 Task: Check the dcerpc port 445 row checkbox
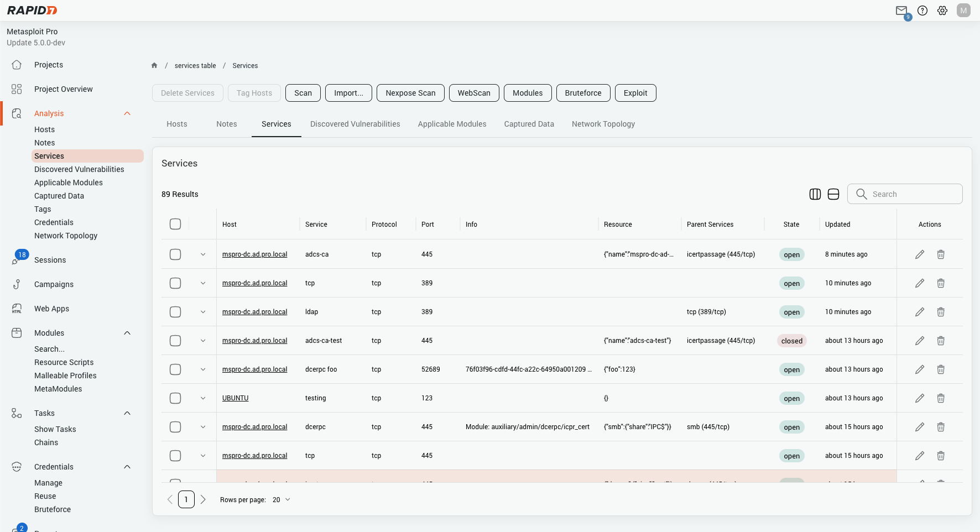[x=175, y=427]
